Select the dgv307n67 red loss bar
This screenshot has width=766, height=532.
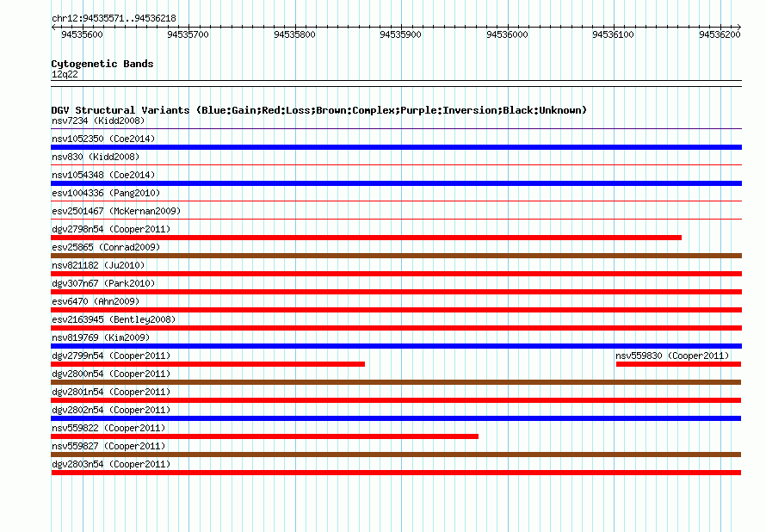[x=396, y=292]
